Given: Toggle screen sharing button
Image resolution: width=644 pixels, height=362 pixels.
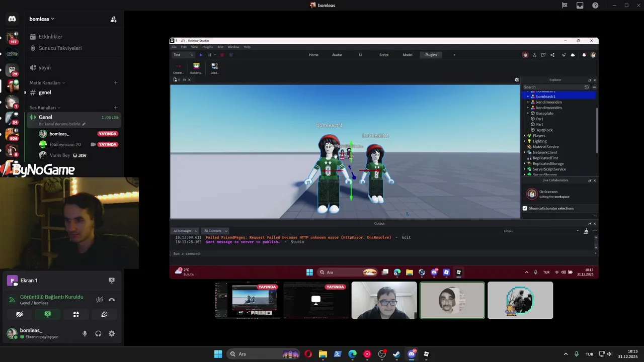Looking at the screenshot, I should click(x=47, y=314).
